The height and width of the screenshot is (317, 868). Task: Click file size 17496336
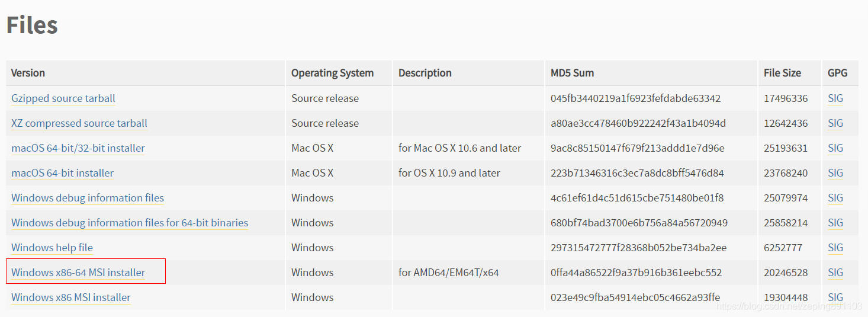(x=786, y=98)
